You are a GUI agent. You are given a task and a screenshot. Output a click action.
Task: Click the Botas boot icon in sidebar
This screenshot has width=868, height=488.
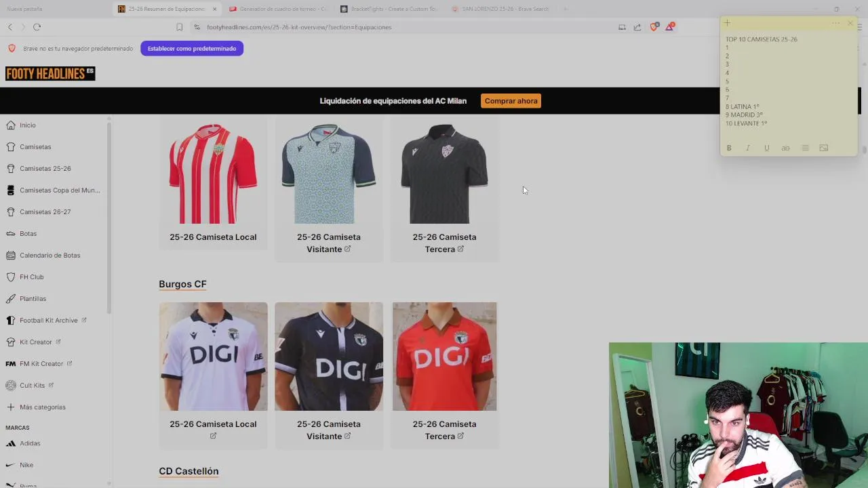pos(10,233)
